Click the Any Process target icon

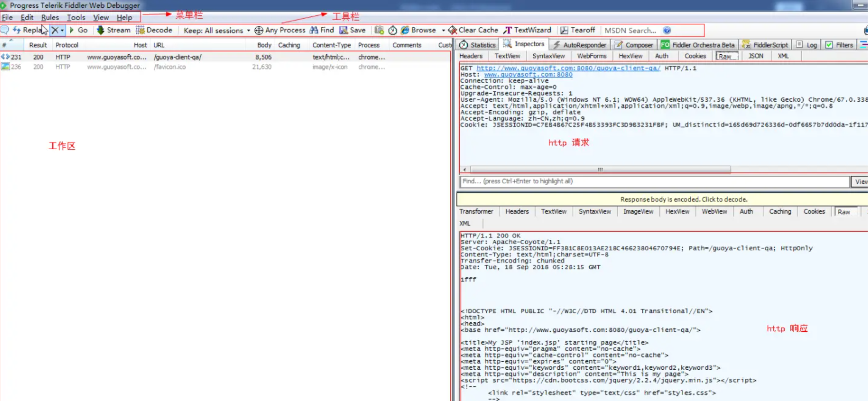[x=259, y=30]
